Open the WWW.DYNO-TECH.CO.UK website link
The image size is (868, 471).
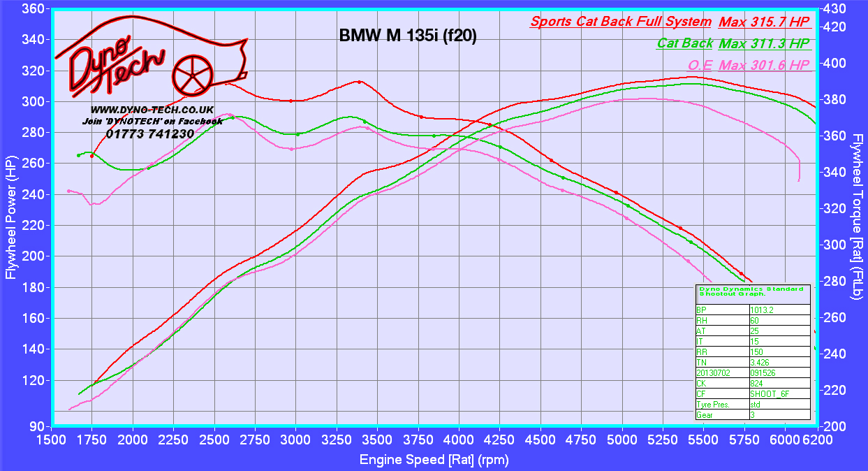[x=152, y=110]
